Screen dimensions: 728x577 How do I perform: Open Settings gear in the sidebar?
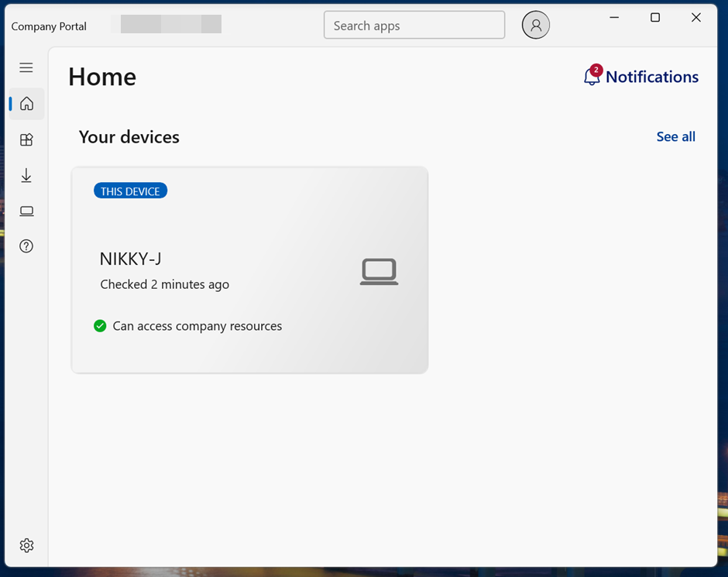26,545
